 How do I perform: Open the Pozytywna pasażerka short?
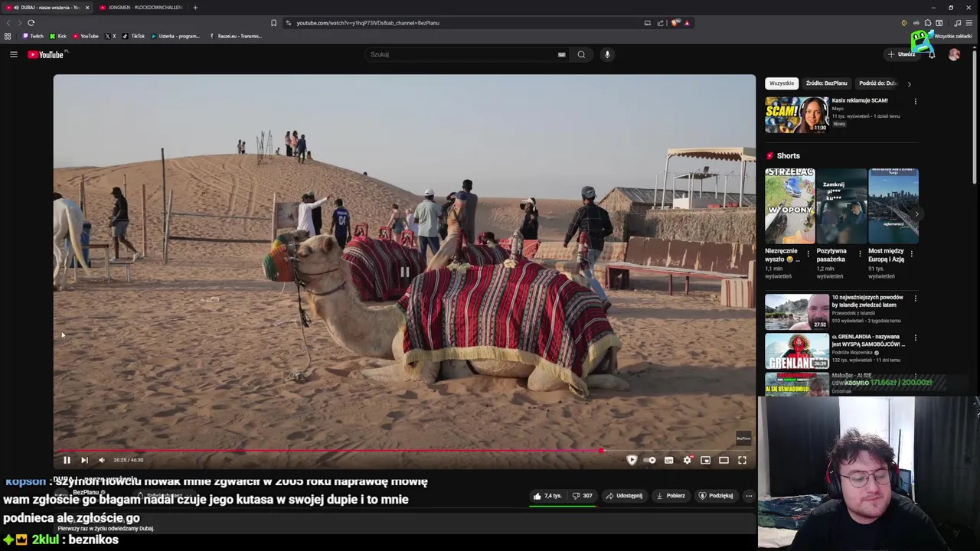coord(841,206)
